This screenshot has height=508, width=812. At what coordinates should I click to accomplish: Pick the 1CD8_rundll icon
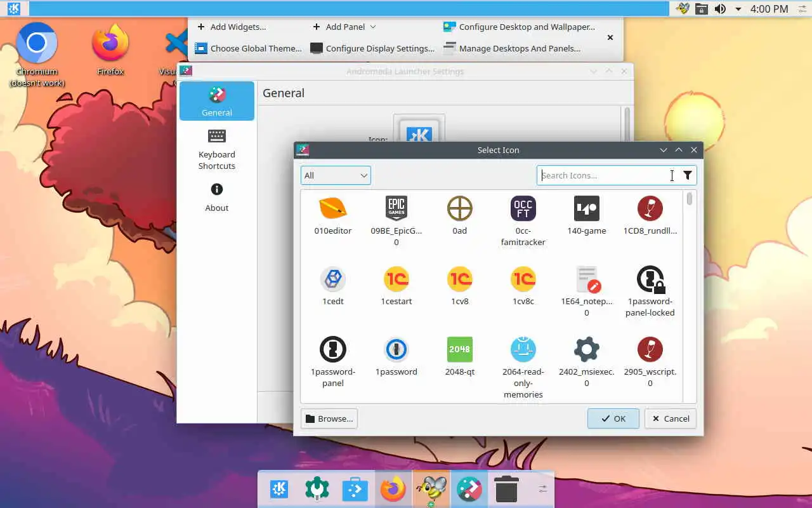coord(650,216)
